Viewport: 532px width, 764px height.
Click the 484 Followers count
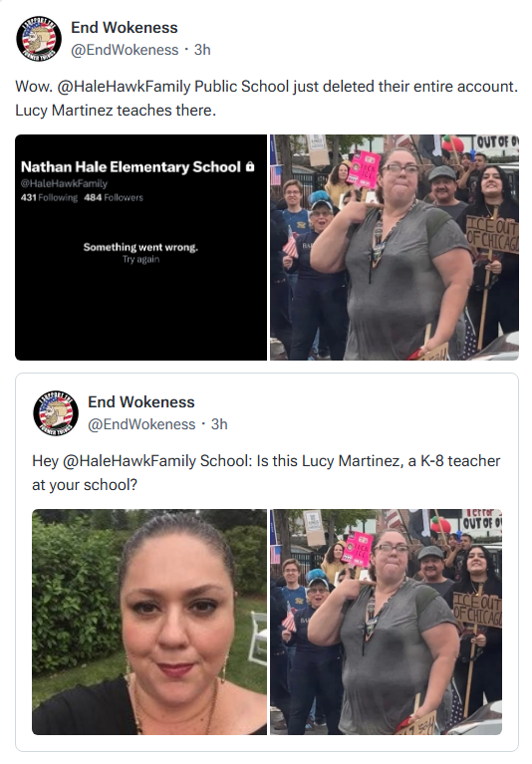tap(114, 197)
